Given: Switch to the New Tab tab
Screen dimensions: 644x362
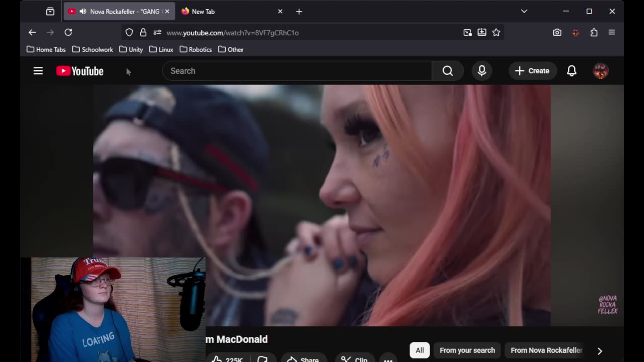Looking at the screenshot, I should point(232,11).
